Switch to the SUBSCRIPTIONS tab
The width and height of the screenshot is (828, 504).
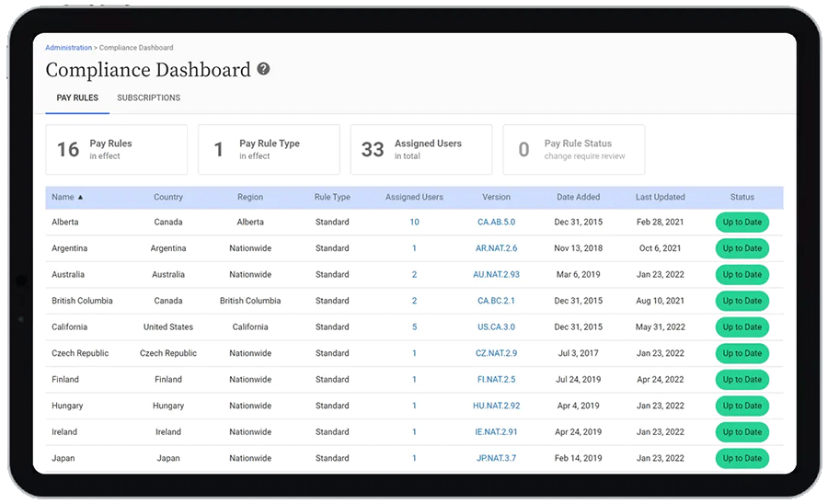coord(148,97)
